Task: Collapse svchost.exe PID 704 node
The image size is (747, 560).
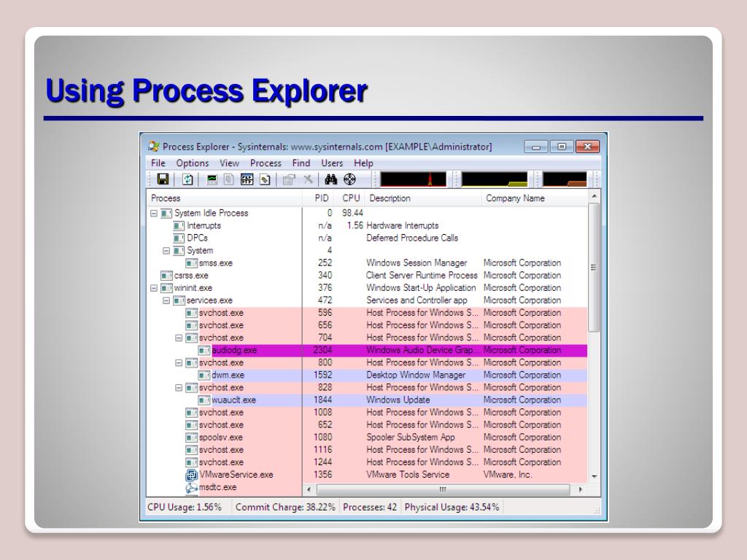Action: point(179,338)
